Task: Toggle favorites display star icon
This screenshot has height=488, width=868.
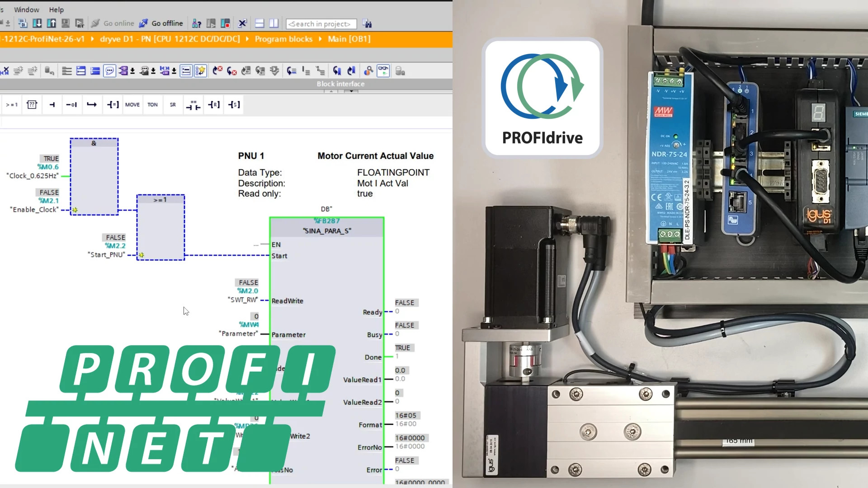Action: tap(200, 71)
